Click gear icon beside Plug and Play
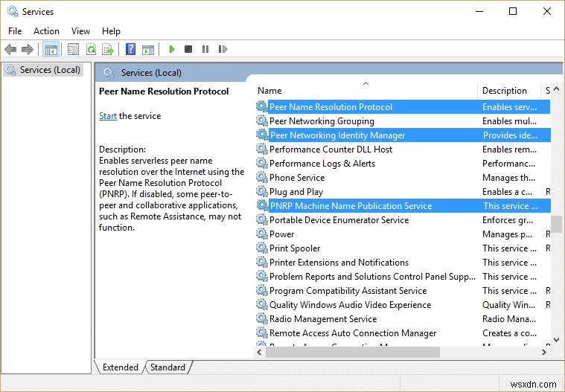Screen dimensions: 565x392 pyautogui.click(x=261, y=191)
